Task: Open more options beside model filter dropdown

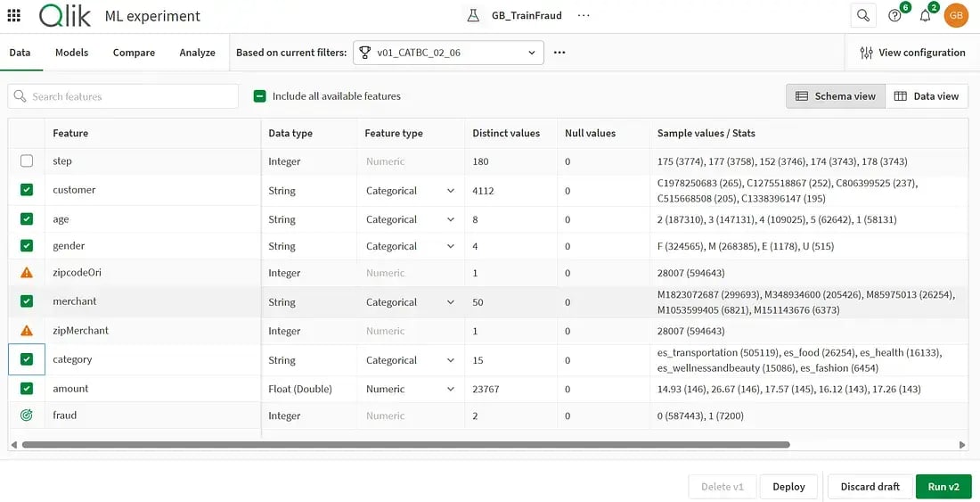Action: [559, 53]
